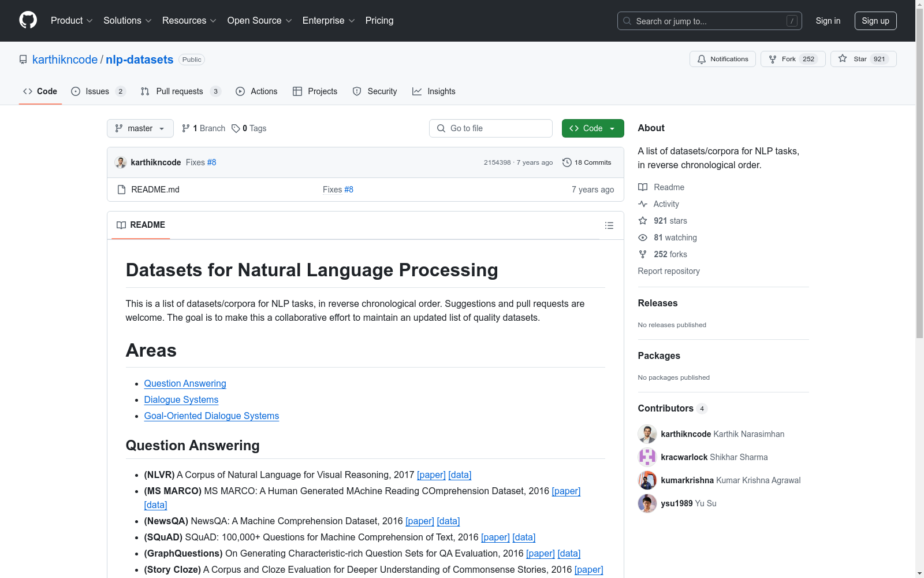Image resolution: width=924 pixels, height=578 pixels.
Task: Click the Projects table icon
Action: coord(297,91)
